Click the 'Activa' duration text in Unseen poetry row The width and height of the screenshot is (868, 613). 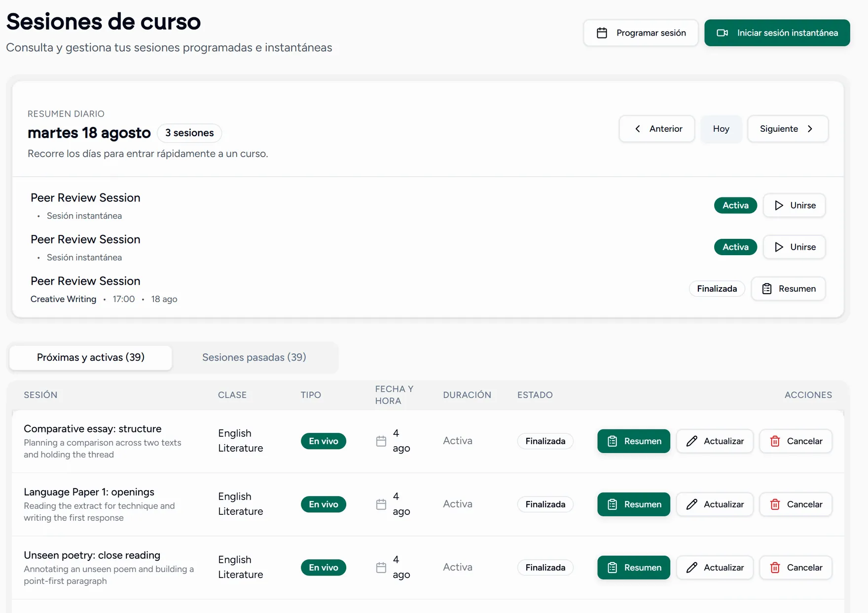458,567
